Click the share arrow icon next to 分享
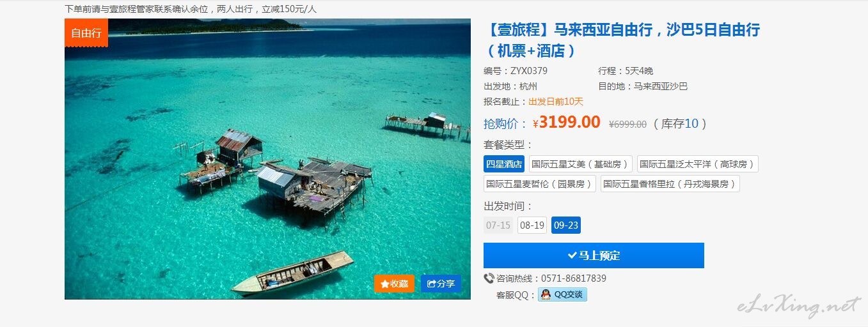 click(x=431, y=284)
